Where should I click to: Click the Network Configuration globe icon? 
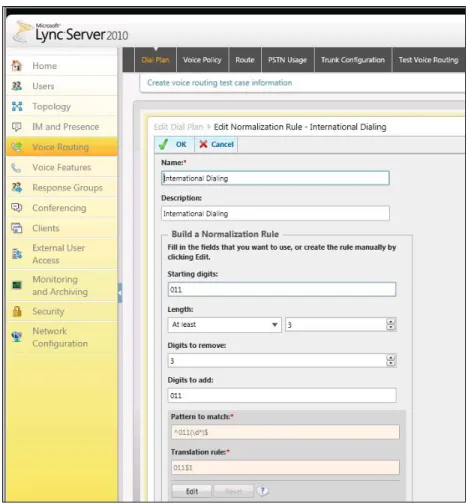coord(17,337)
